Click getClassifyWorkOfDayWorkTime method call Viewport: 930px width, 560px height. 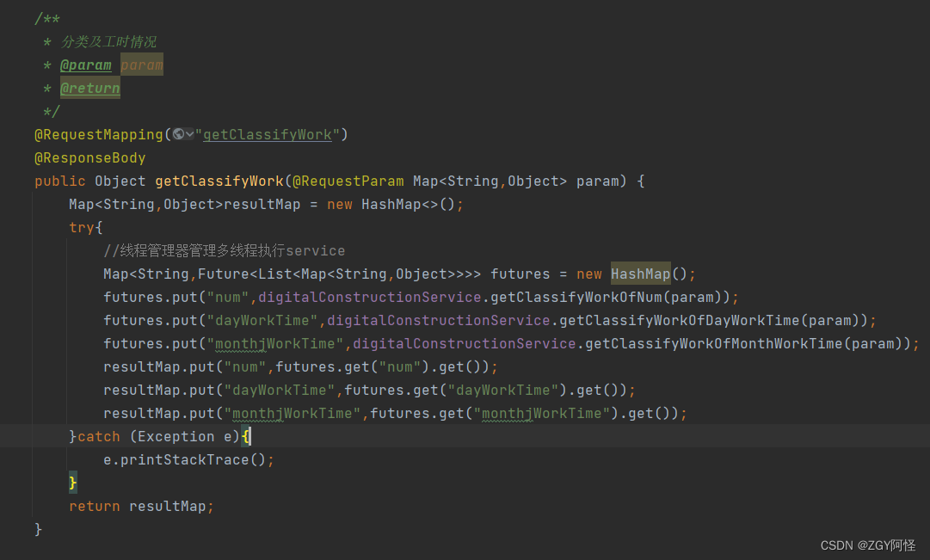pyautogui.click(x=680, y=320)
